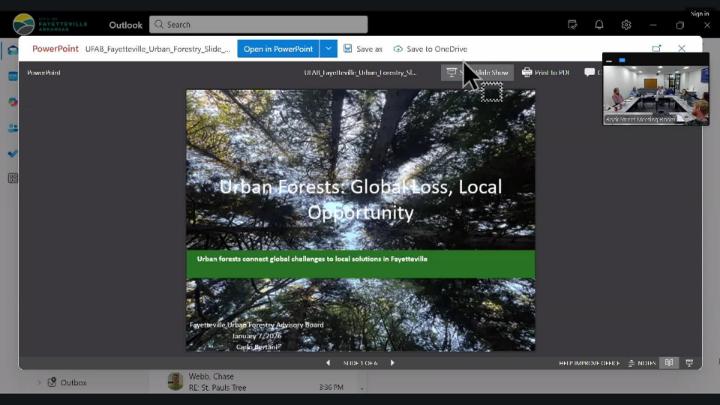
Task: Click the Open in PowerPoint button
Action: point(278,48)
